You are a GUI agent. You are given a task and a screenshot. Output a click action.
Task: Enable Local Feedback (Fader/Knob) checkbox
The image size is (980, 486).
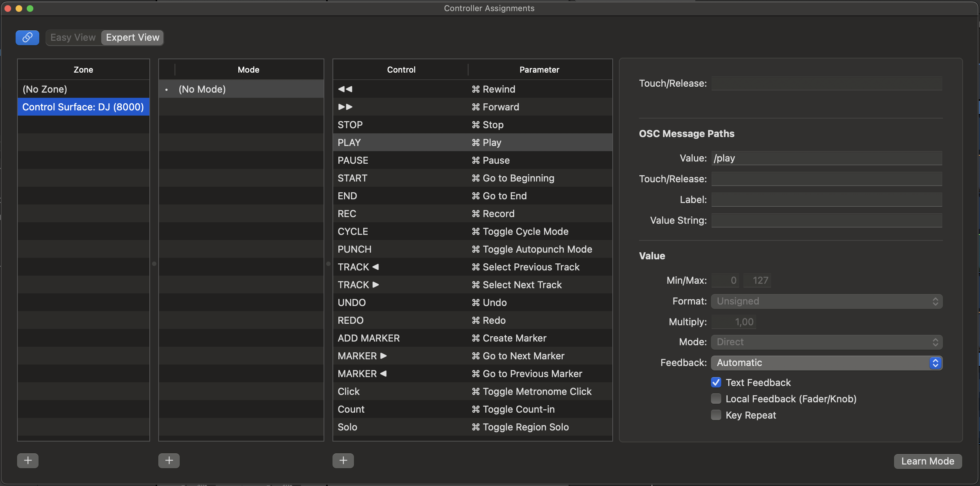point(716,399)
